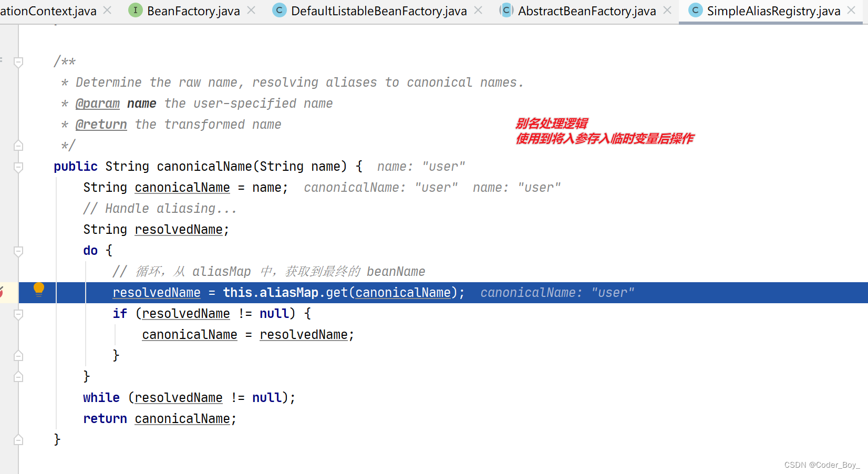Click the class icon on DefaultListableBeanFactory.java tab
The width and height of the screenshot is (868, 474).
point(280,10)
